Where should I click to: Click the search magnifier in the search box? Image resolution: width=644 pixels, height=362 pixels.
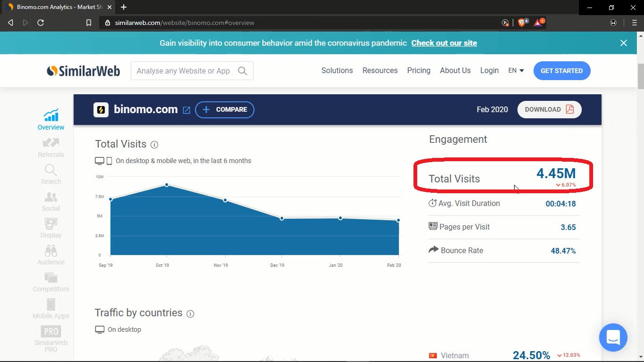click(242, 71)
